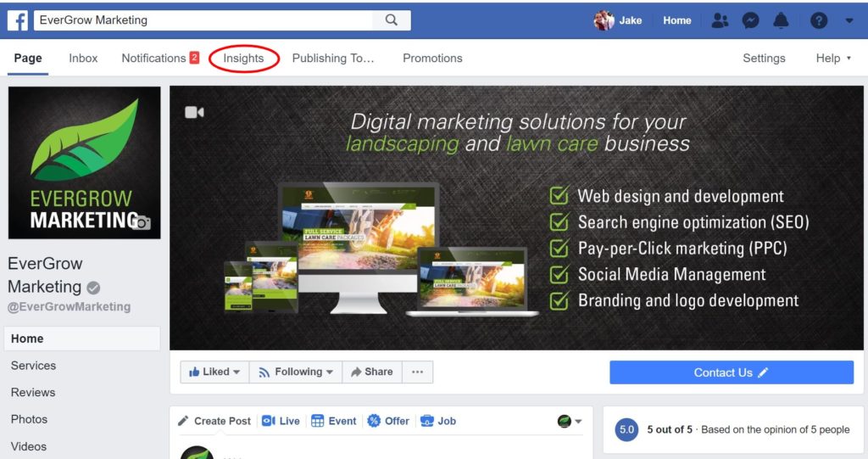Open the Notifications bell icon
Screen dimensions: 868x459
[x=781, y=20]
